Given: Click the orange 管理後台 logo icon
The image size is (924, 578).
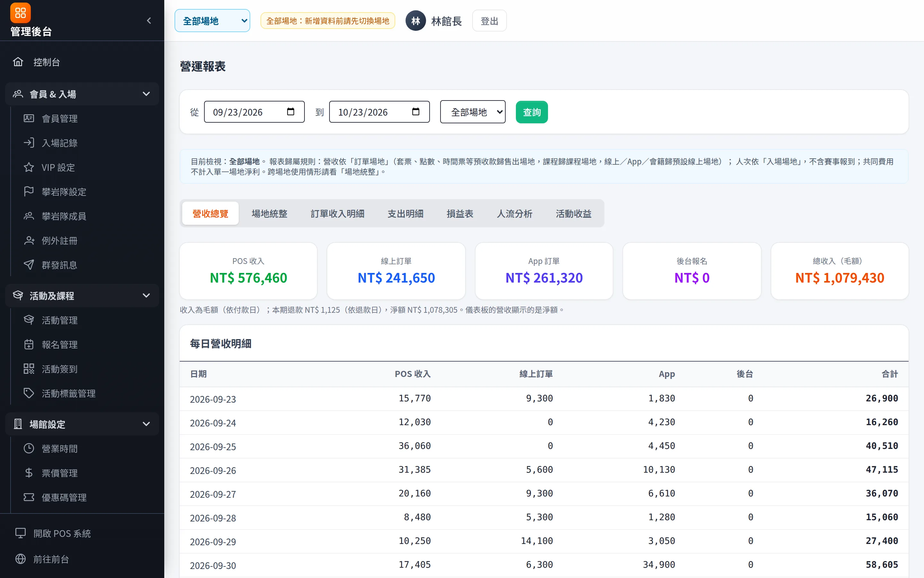Looking at the screenshot, I should coord(20,13).
